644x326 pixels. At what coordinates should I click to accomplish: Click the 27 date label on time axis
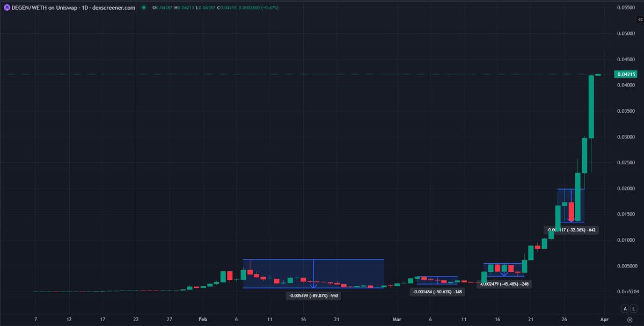tap(169, 319)
